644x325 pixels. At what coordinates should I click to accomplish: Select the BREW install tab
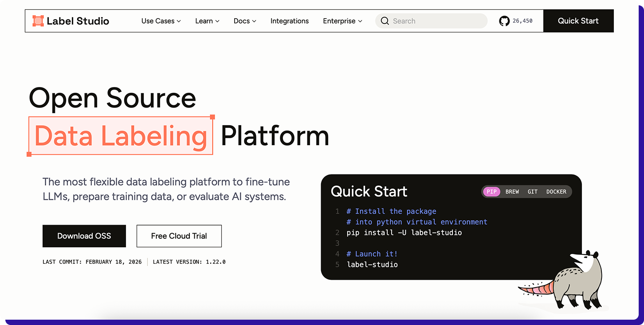tap(512, 192)
